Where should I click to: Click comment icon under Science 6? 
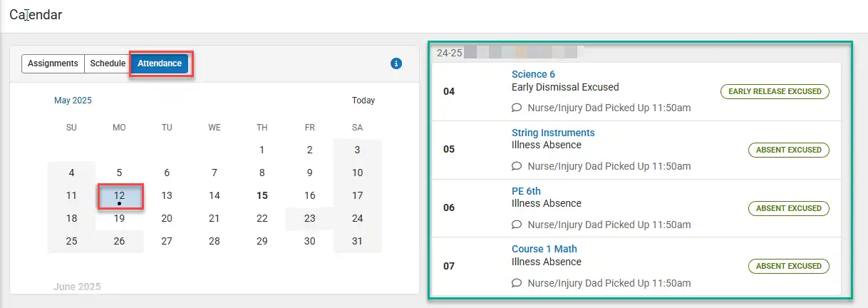517,108
